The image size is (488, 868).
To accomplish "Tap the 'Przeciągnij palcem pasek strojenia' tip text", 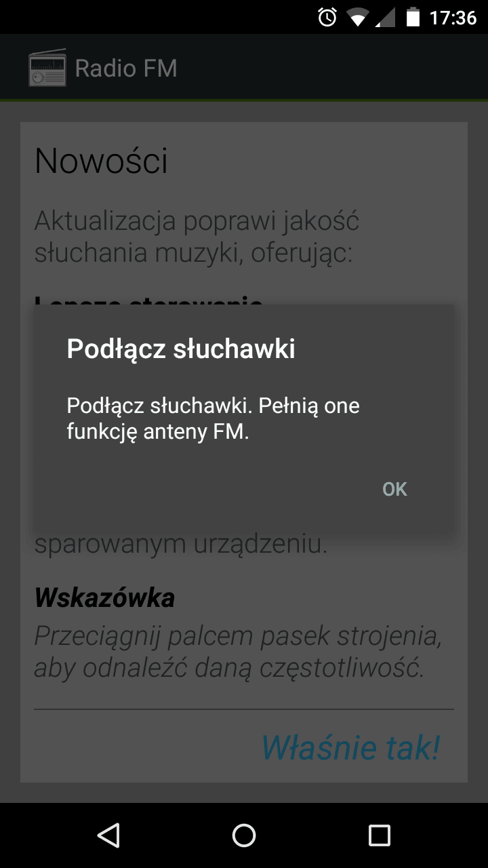I will point(239,635).
